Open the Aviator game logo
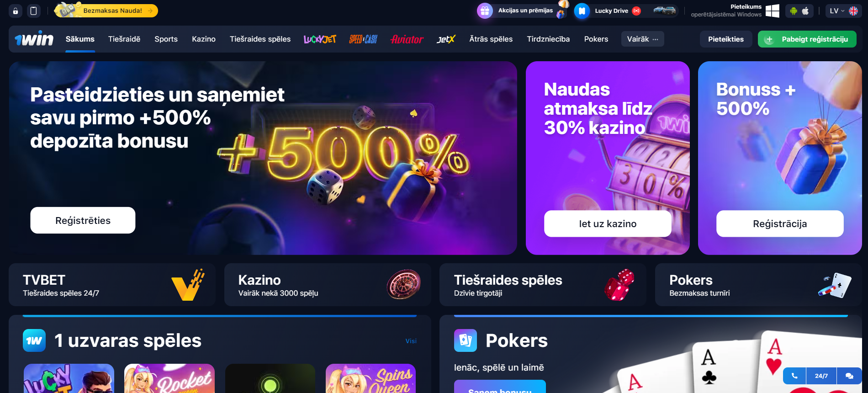The image size is (868, 393). (407, 39)
